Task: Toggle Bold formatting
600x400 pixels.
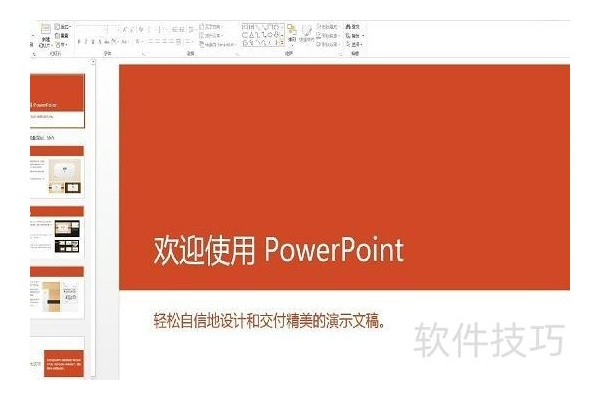Action: tap(79, 42)
